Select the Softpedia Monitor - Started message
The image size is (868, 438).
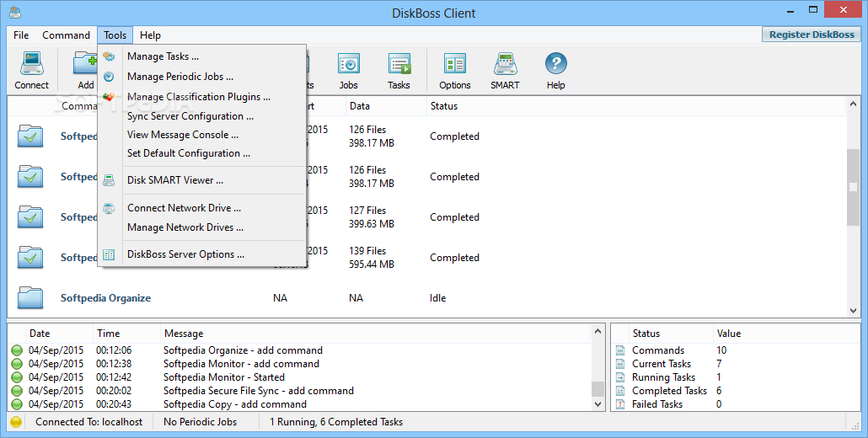(x=224, y=377)
